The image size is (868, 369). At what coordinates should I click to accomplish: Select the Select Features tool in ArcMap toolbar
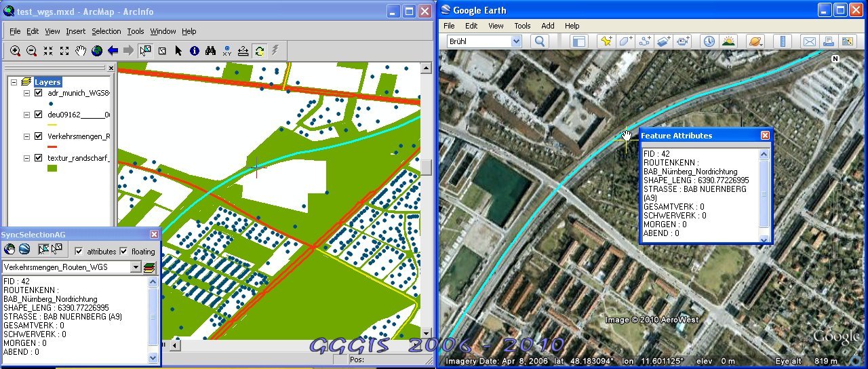pos(145,51)
